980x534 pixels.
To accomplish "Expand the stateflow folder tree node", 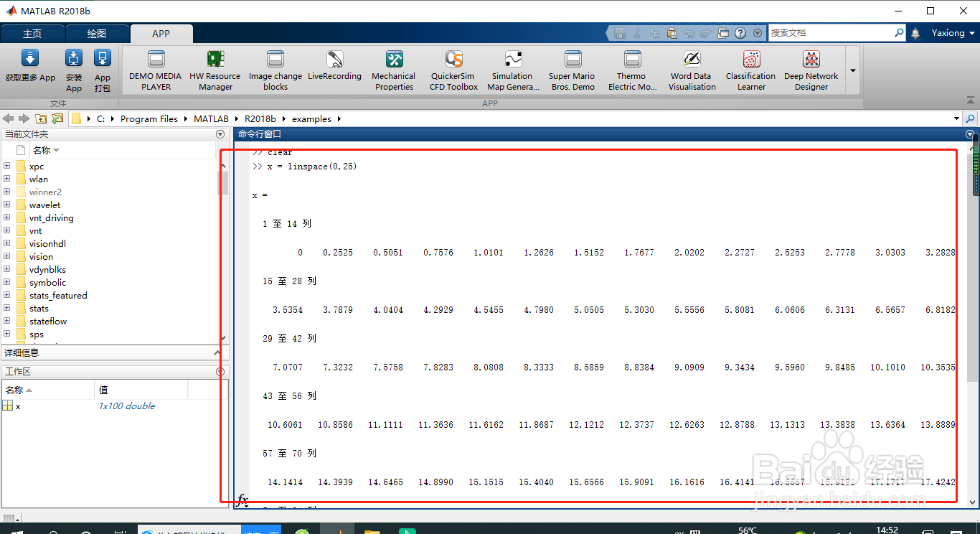I will (x=7, y=321).
